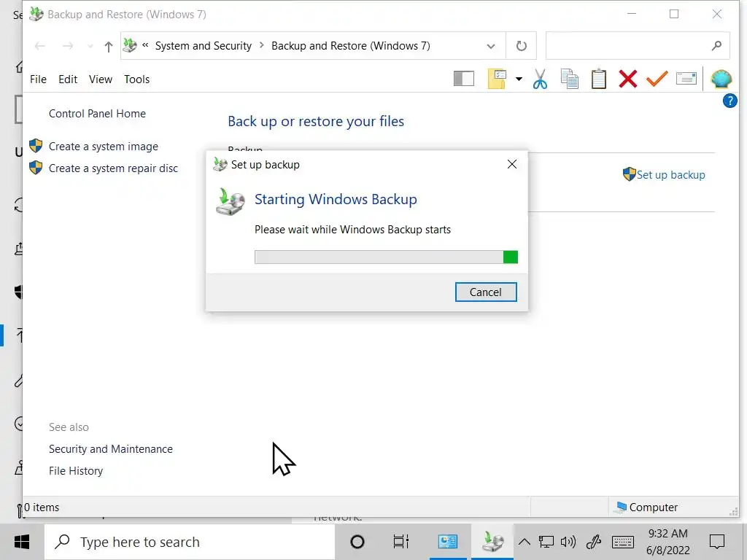Open the Tools menu
747x560 pixels.
pos(136,79)
